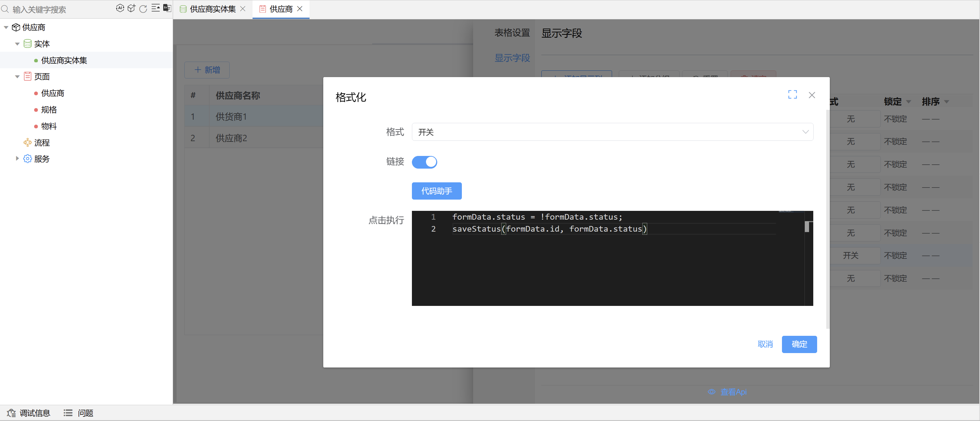Screen dimensions: 980x421
Task: Collapse the 实体 tree node
Action: pos(17,44)
